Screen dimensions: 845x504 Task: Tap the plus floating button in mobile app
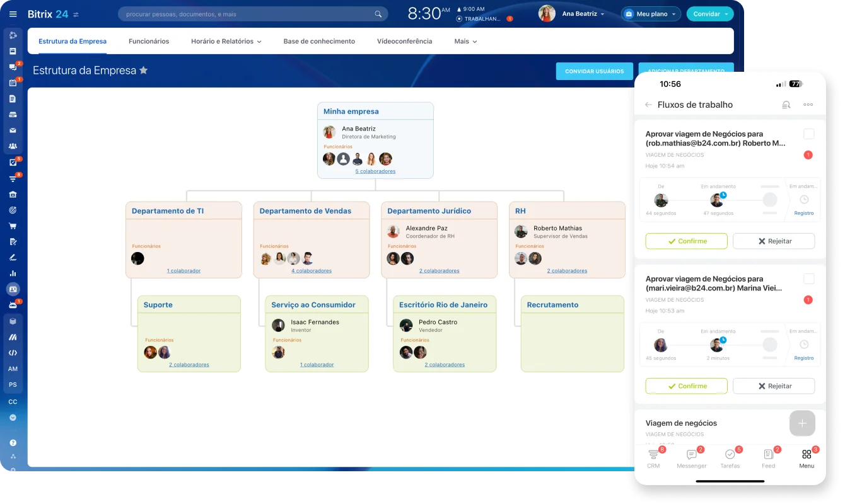[802, 423]
